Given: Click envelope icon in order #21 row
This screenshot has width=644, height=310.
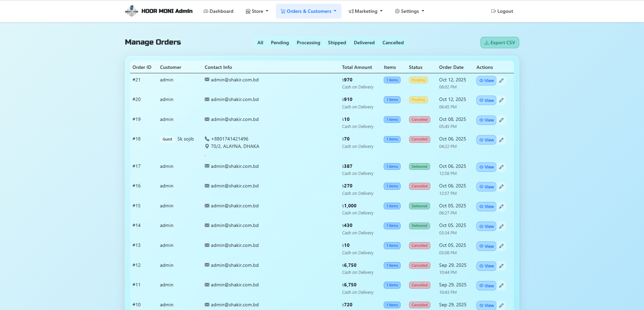Looking at the screenshot, I should pyautogui.click(x=207, y=80).
